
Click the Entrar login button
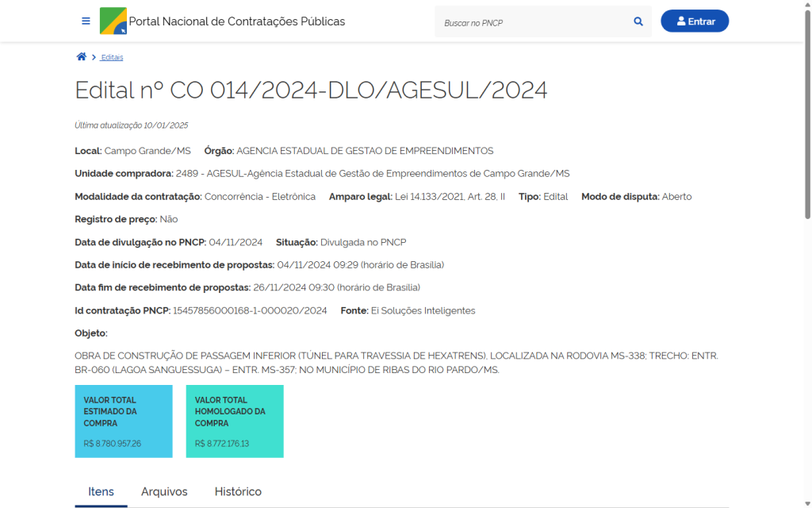click(x=694, y=21)
